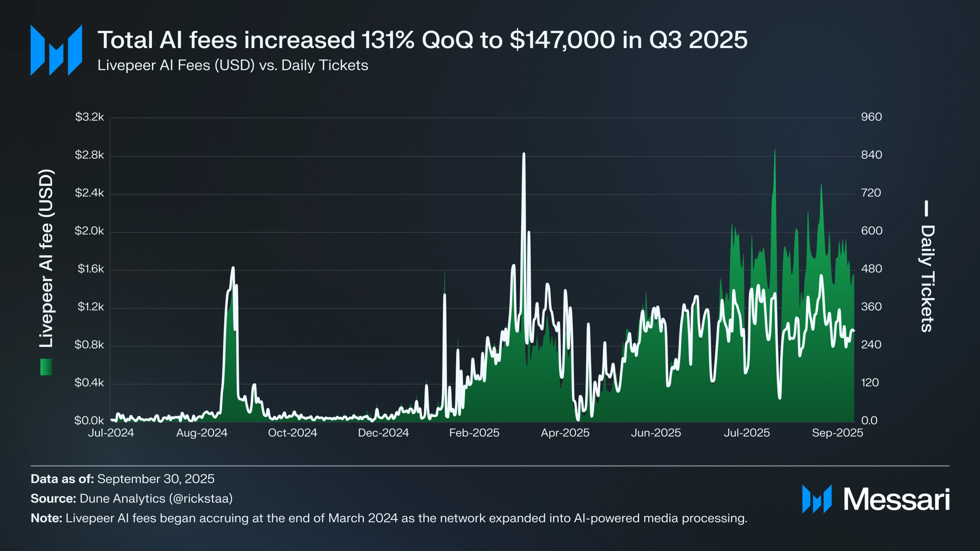The image size is (980, 551).
Task: Click the Data as of September 30, 2025 text
Action: click(x=123, y=479)
